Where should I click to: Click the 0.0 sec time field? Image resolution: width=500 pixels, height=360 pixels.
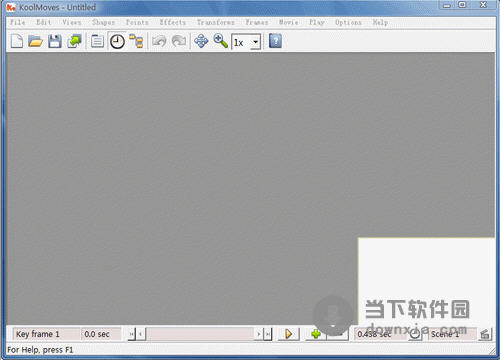coord(101,334)
